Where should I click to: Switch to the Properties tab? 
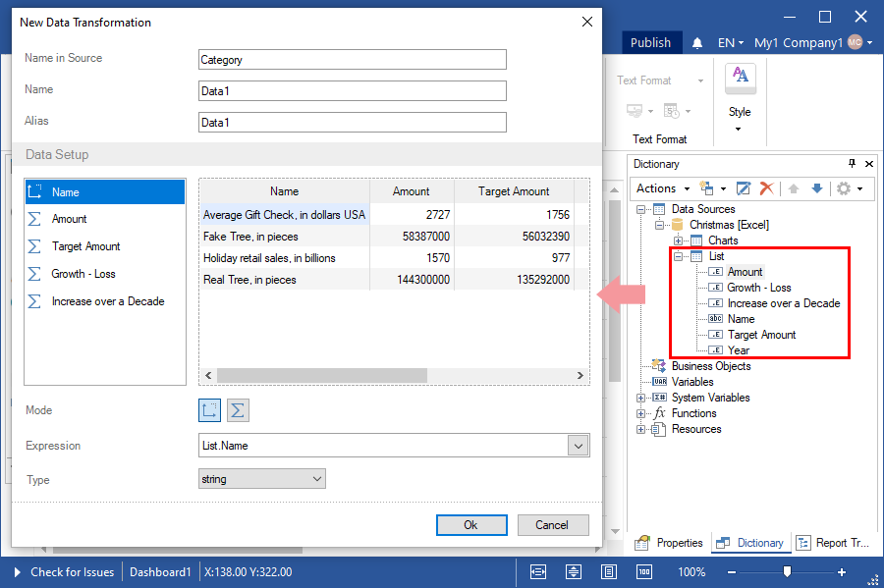point(670,543)
